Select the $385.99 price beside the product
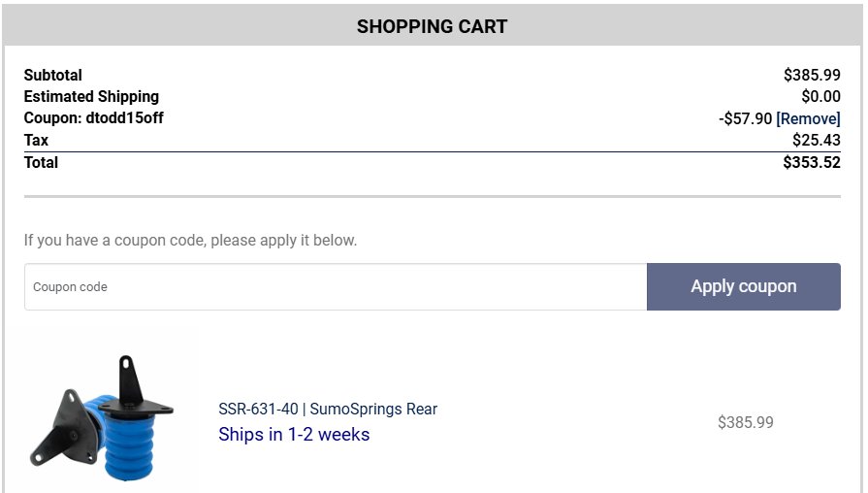This screenshot has width=868, height=493. tap(745, 422)
